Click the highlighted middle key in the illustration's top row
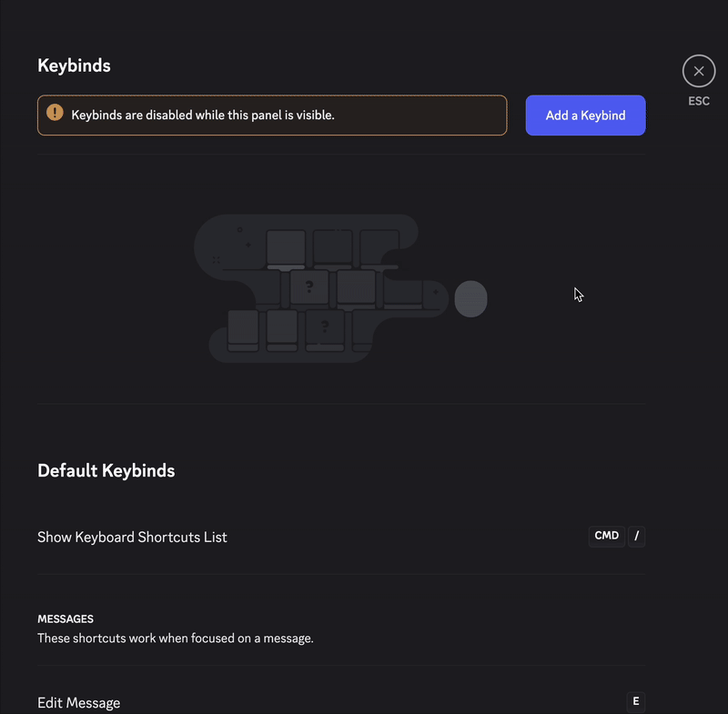This screenshot has height=714, width=728. (335, 247)
